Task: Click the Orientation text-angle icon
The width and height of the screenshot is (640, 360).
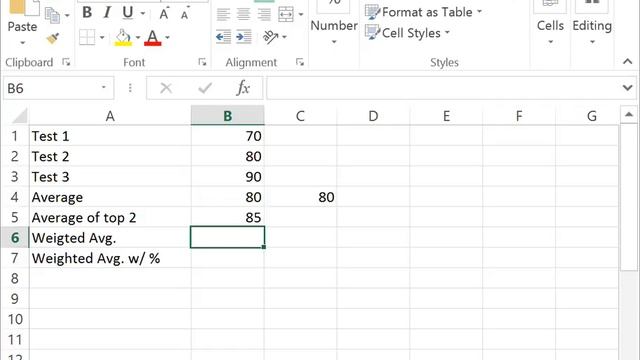Action: tap(270, 37)
